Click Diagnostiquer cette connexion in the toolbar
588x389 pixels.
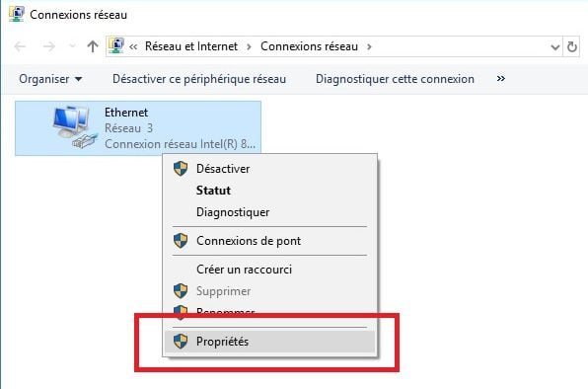(x=395, y=79)
